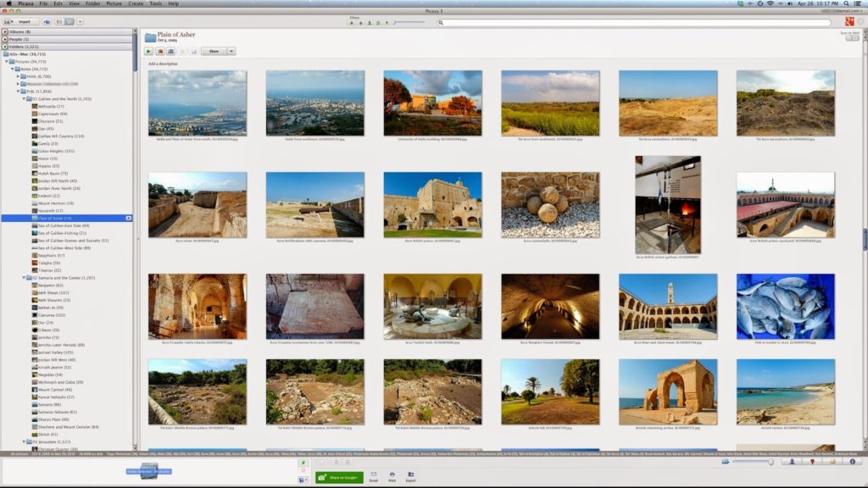The height and width of the screenshot is (488, 868).
Task: Select the fish market in Acre thumbnail
Action: point(785,306)
